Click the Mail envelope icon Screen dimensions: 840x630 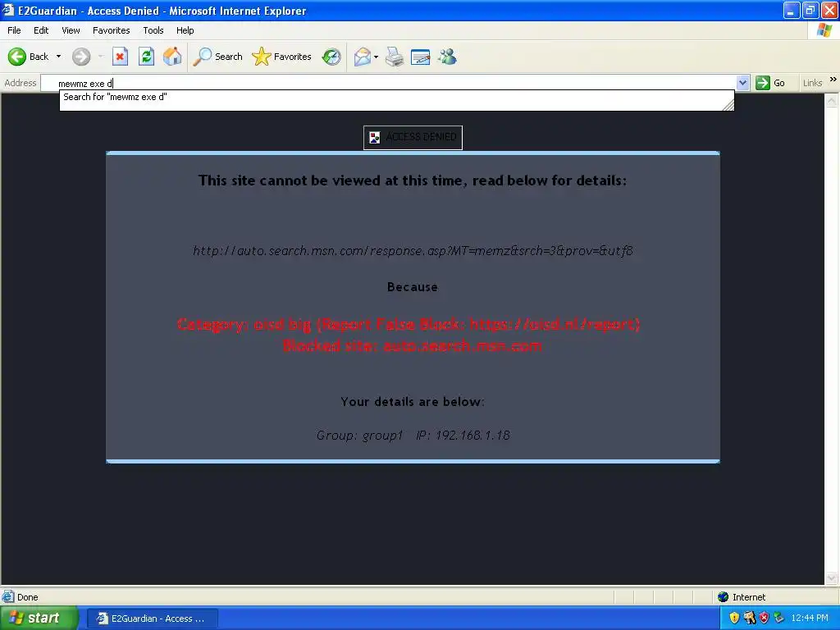click(363, 57)
